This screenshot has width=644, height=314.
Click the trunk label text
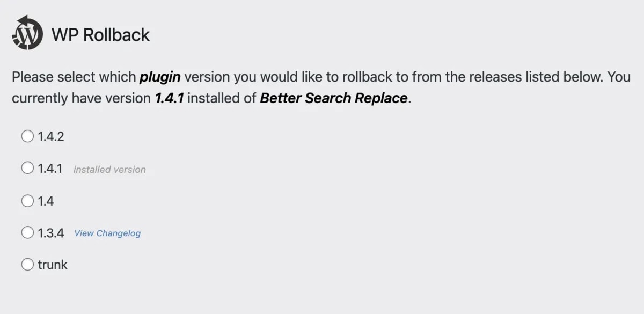pyautogui.click(x=53, y=264)
